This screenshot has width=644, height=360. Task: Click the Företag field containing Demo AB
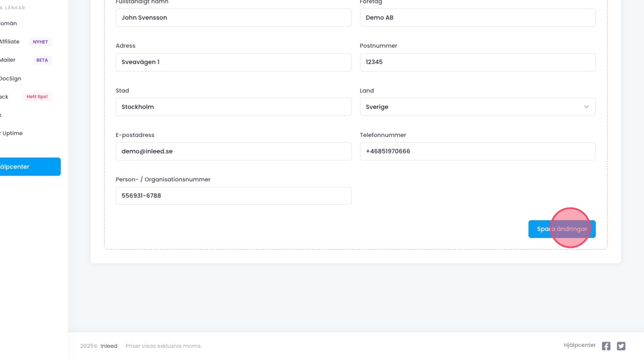[x=477, y=18]
